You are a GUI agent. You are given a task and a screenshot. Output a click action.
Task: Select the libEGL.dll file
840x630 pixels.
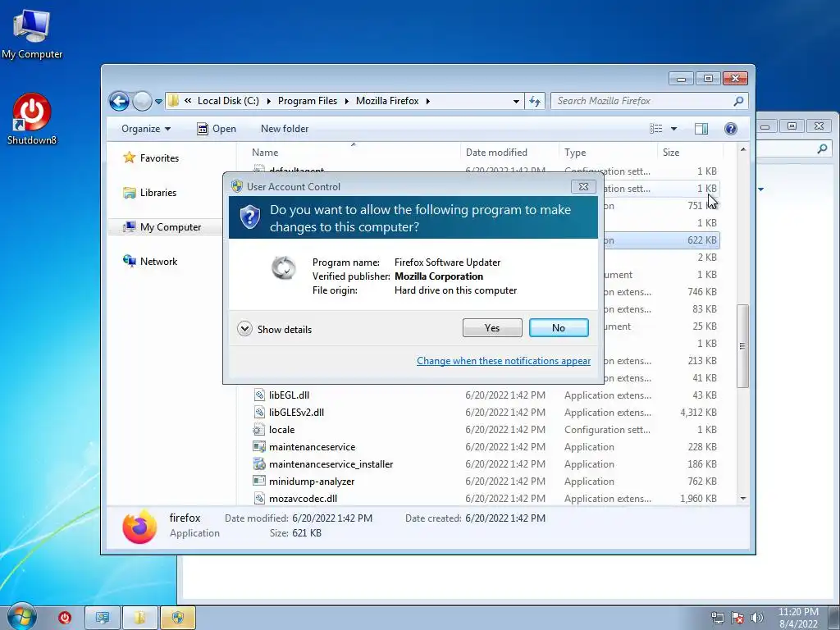coord(289,395)
